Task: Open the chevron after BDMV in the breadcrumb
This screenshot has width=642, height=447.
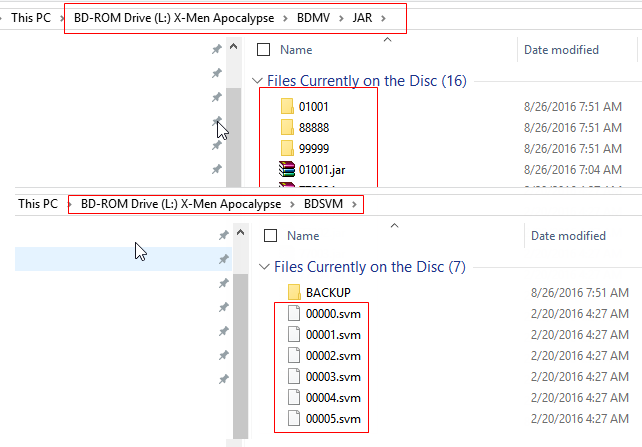Action: tap(341, 18)
